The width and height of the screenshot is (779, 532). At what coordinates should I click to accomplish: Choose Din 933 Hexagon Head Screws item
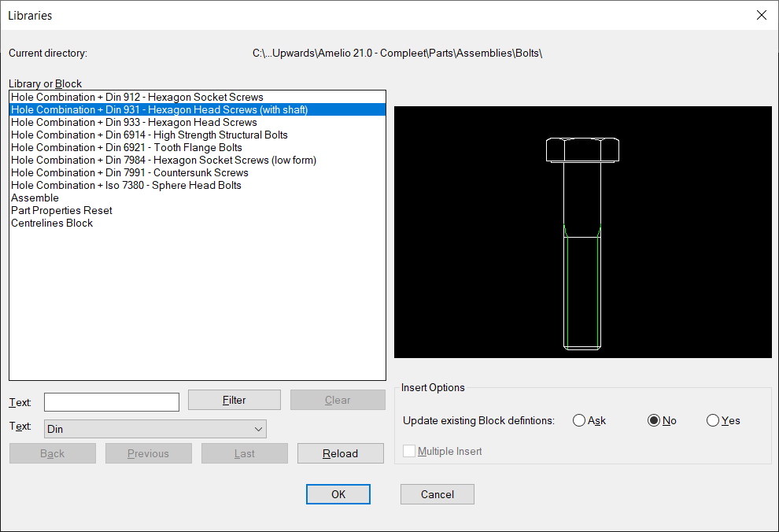coord(198,122)
